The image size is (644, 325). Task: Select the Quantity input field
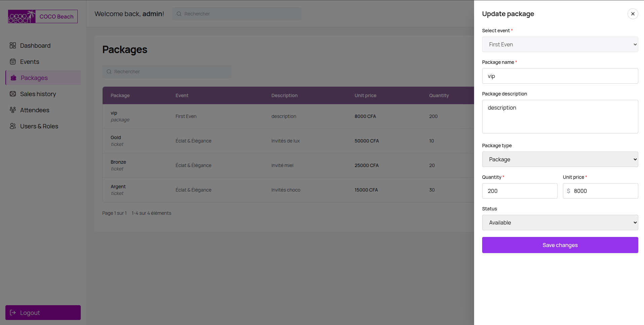pyautogui.click(x=520, y=191)
